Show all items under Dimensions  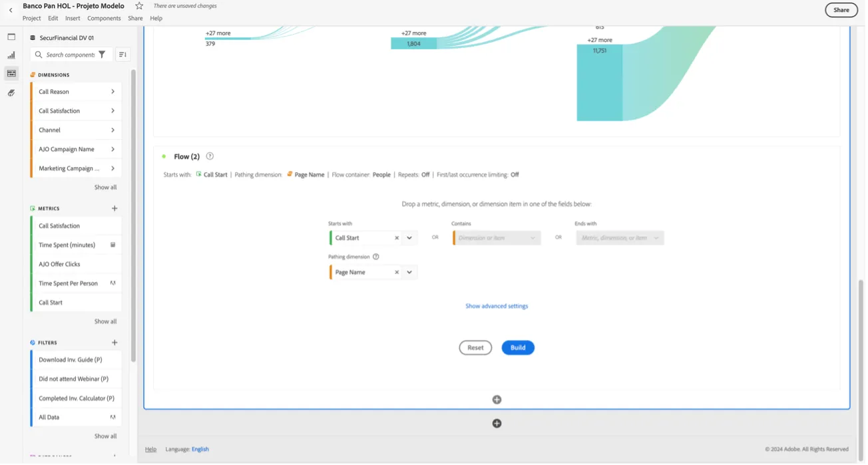click(x=105, y=187)
